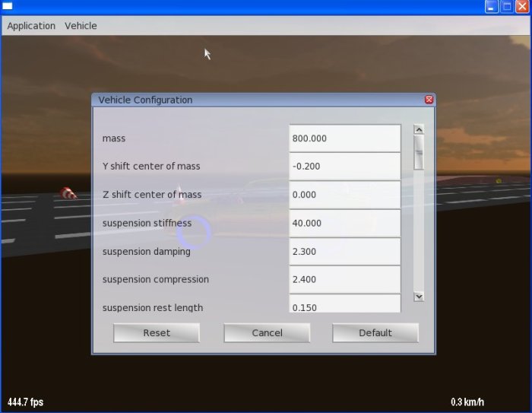Click the Cancel button
The height and width of the screenshot is (413, 532).
point(267,333)
